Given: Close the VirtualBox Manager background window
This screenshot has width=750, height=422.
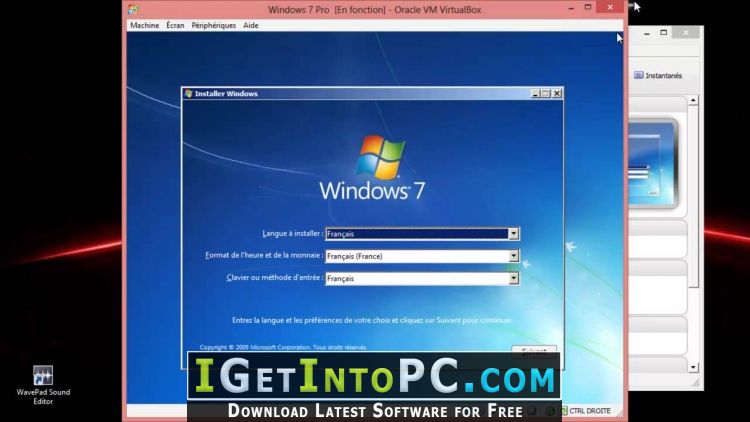Looking at the screenshot, I should coord(685,33).
